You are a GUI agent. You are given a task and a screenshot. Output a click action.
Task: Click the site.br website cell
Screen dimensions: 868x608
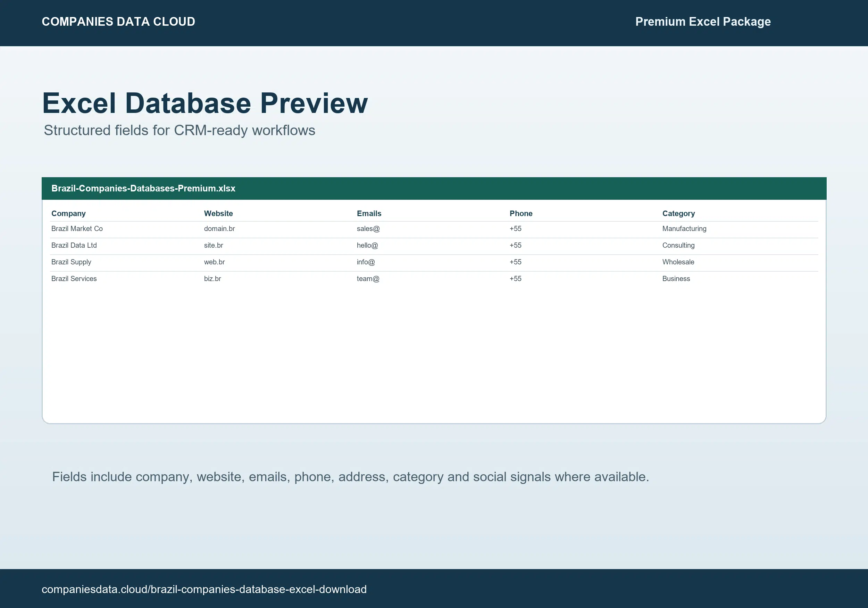pyautogui.click(x=214, y=245)
